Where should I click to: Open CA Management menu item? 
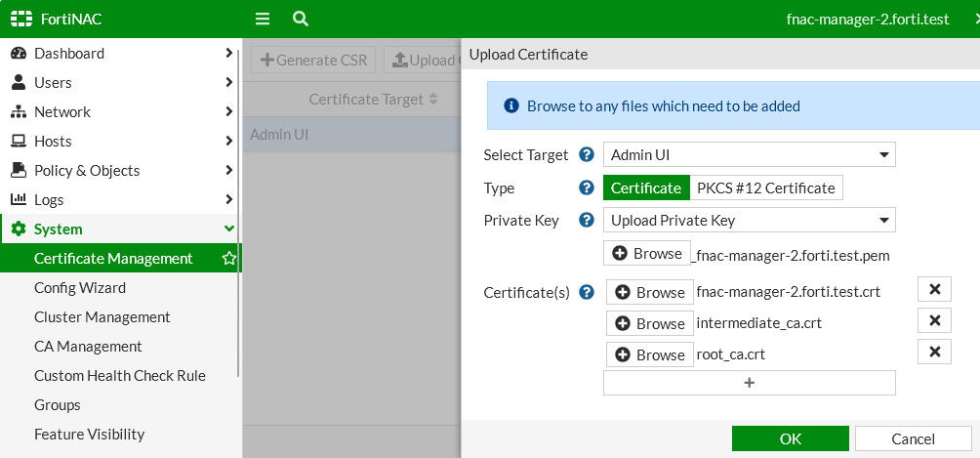pyautogui.click(x=121, y=347)
